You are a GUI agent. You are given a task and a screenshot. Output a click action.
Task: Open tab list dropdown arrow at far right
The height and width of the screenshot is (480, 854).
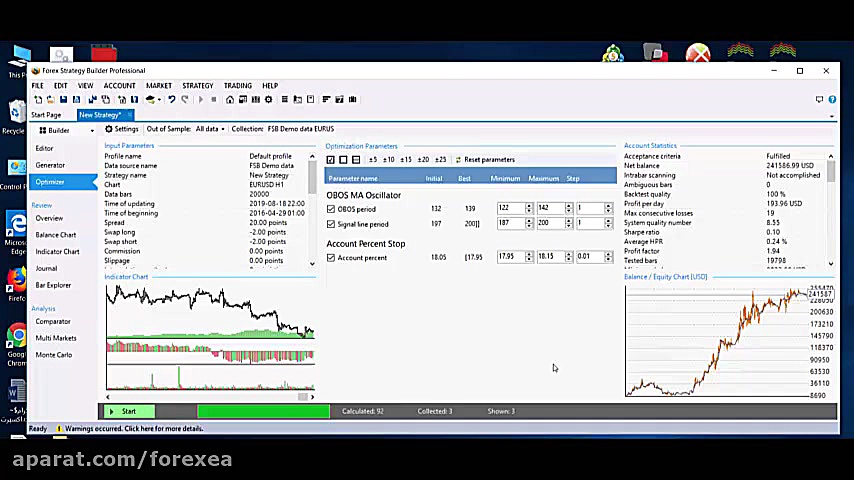pos(831,116)
